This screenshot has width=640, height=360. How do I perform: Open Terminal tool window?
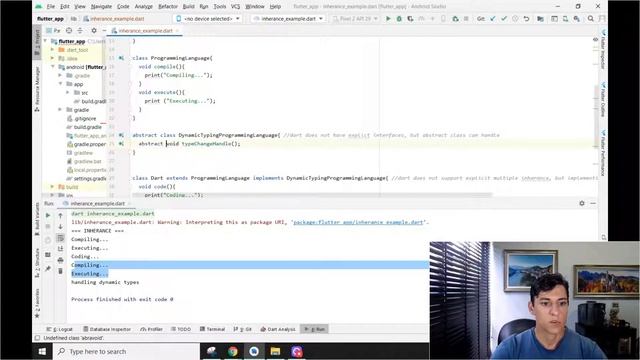coord(212,329)
